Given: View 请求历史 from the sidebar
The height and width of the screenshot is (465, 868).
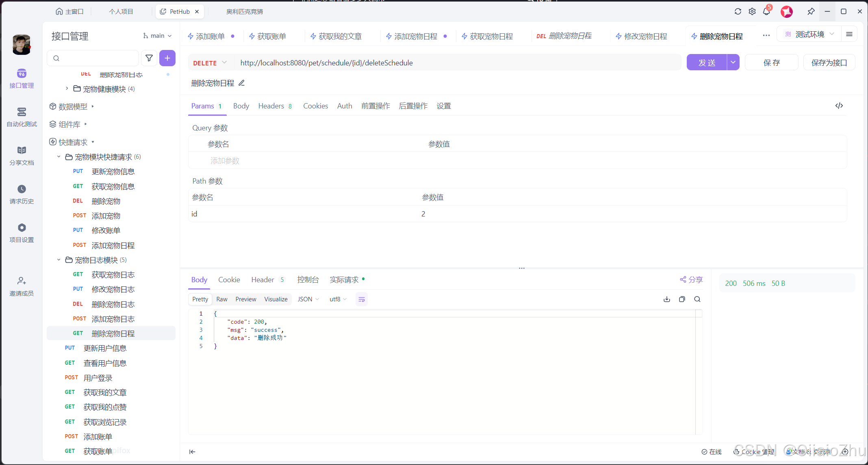Looking at the screenshot, I should (22, 194).
